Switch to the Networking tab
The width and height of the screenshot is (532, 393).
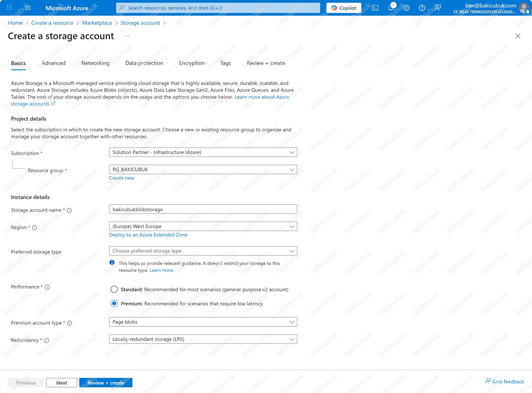tap(95, 63)
